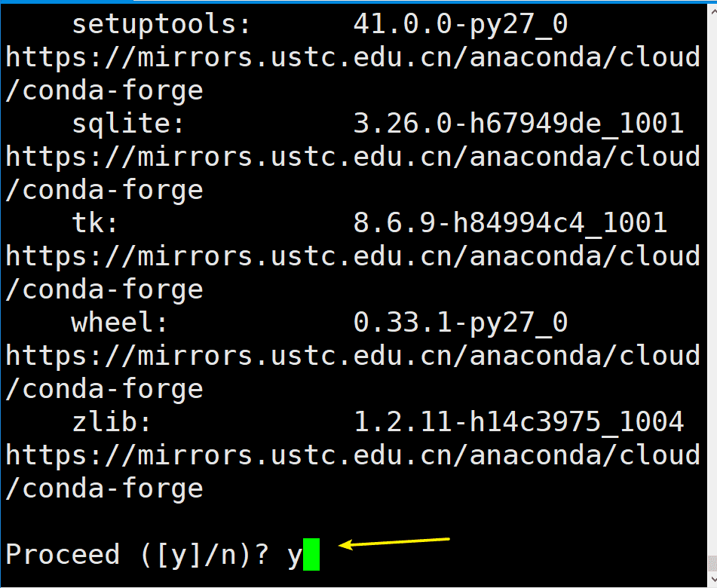The height and width of the screenshot is (588, 717).
Task: Click the sqlite version 3.26.0-h67949de_1001
Action: click(518, 124)
